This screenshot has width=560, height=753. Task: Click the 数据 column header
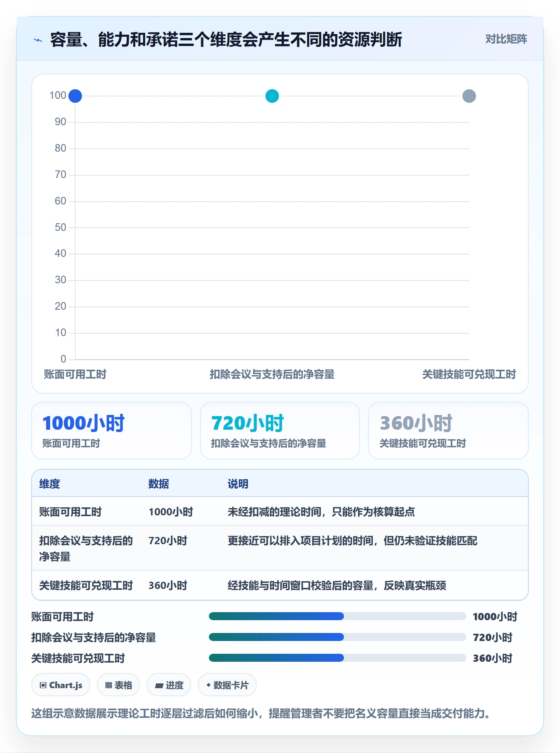(159, 484)
